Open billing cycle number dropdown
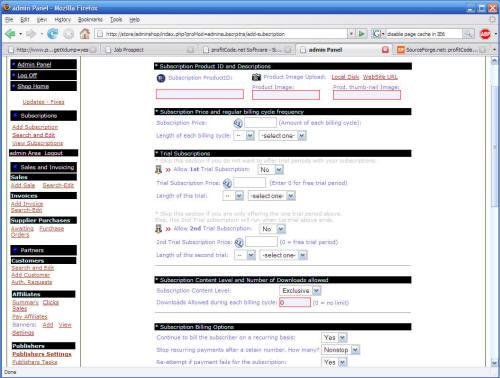The image size is (500, 378). tap(244, 136)
